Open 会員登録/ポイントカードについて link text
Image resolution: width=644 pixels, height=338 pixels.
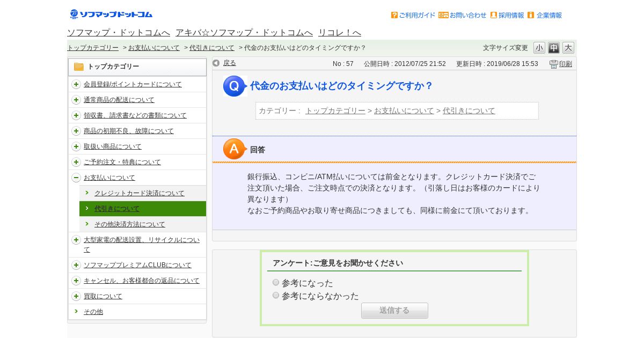(133, 84)
